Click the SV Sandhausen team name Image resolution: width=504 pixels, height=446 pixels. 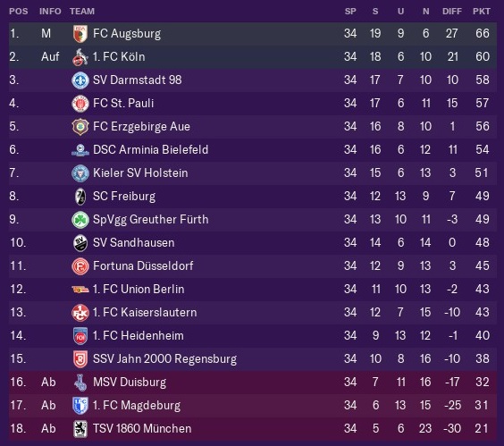[134, 243]
